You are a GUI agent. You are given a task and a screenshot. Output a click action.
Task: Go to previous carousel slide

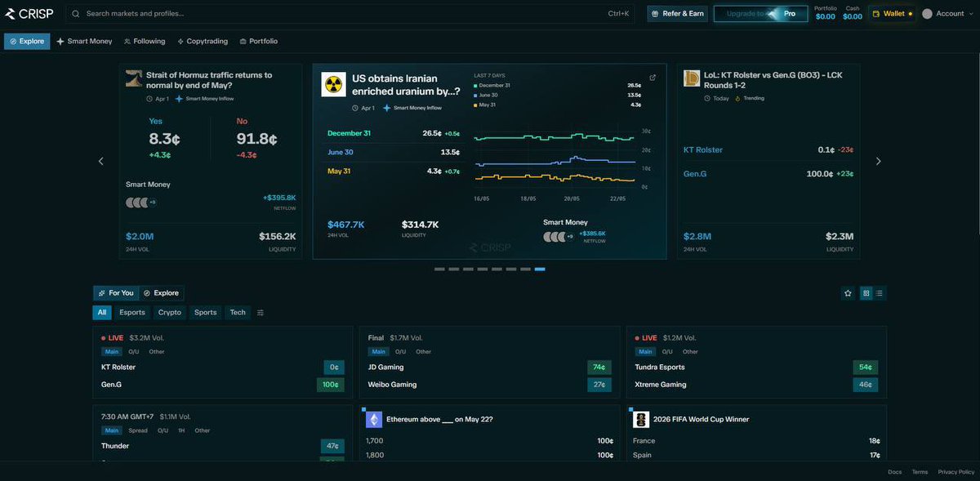tap(101, 161)
